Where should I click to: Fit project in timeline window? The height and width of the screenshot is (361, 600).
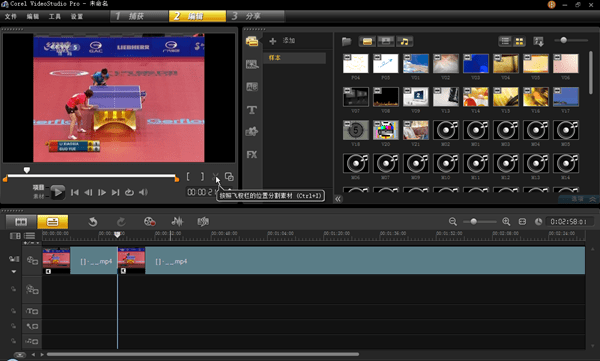coord(522,222)
